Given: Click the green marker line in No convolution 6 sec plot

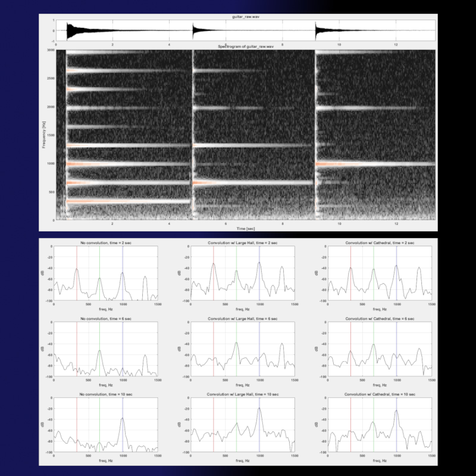Looking at the screenshot, I should [99, 349].
